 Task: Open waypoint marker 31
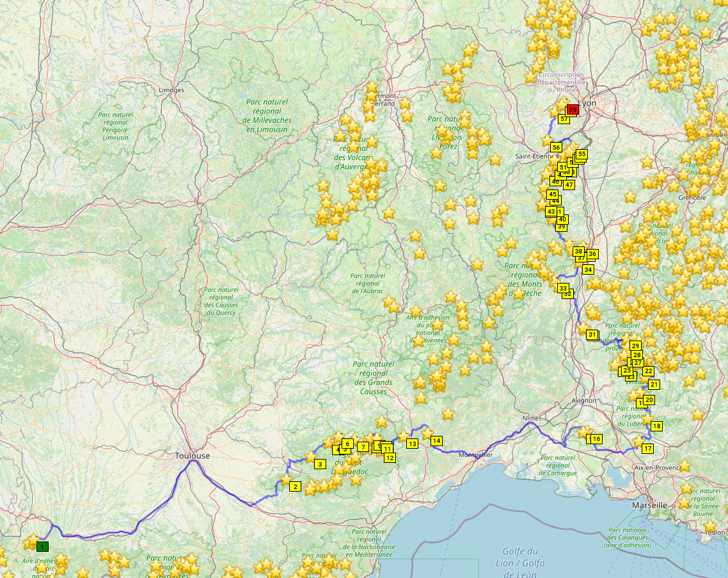click(592, 335)
